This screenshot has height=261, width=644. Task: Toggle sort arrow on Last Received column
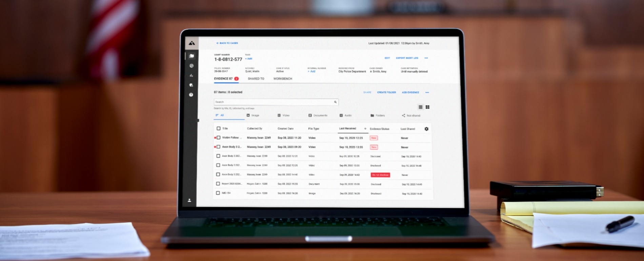click(x=365, y=128)
